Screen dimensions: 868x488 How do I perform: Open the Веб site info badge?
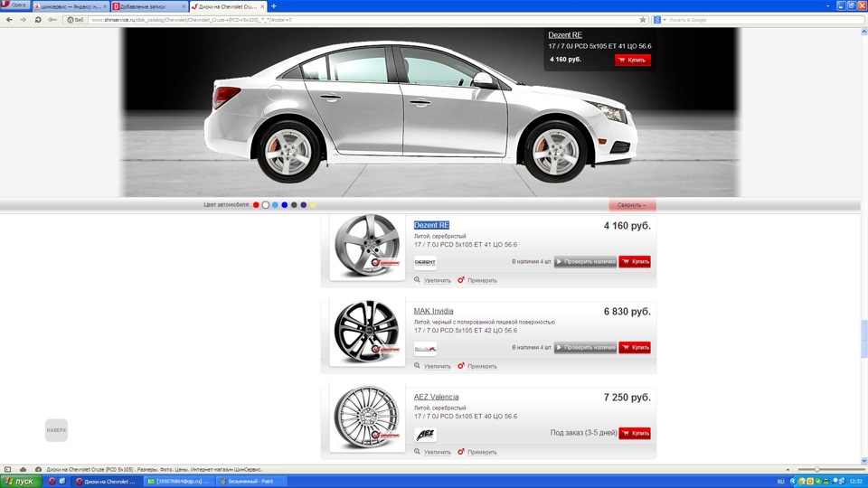75,20
